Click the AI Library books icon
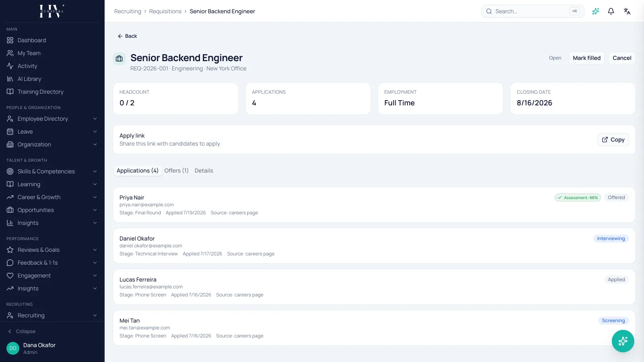Image resolution: width=644 pixels, height=362 pixels. tap(10, 79)
